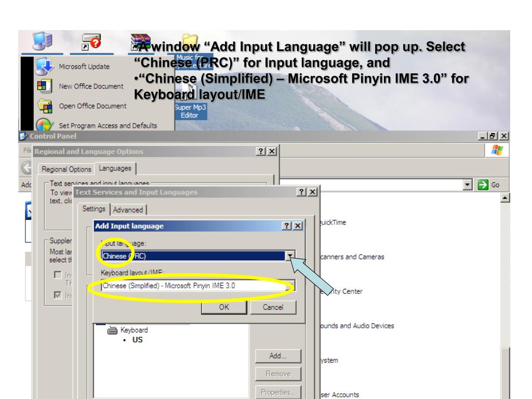Expand the Control Panel address bar dropdown
Screen dimensions: 532x399
coord(468,185)
